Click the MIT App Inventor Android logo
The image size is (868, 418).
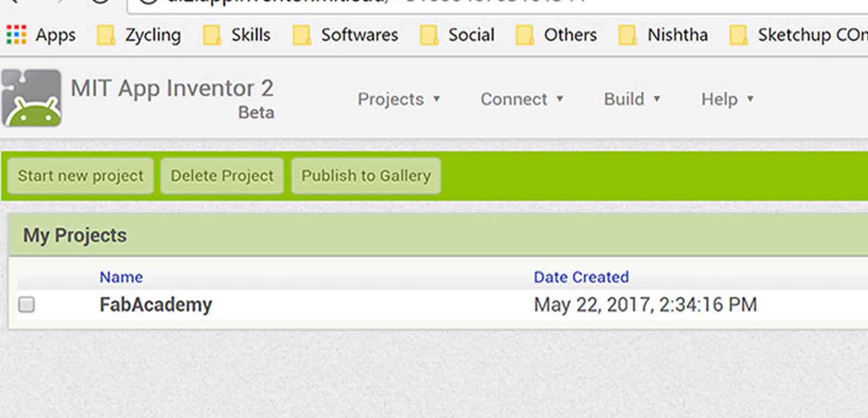coord(31,98)
